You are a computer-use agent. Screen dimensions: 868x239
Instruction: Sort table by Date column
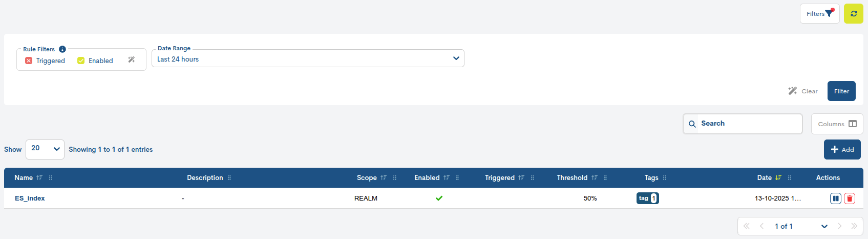click(765, 178)
